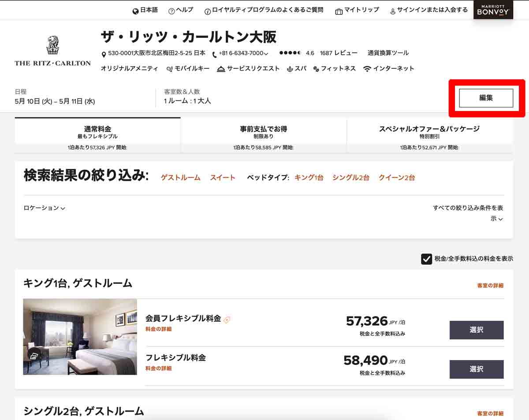Click the fitness dumbbell icon
Image resolution: width=529 pixels, height=420 pixels.
[x=316, y=69]
